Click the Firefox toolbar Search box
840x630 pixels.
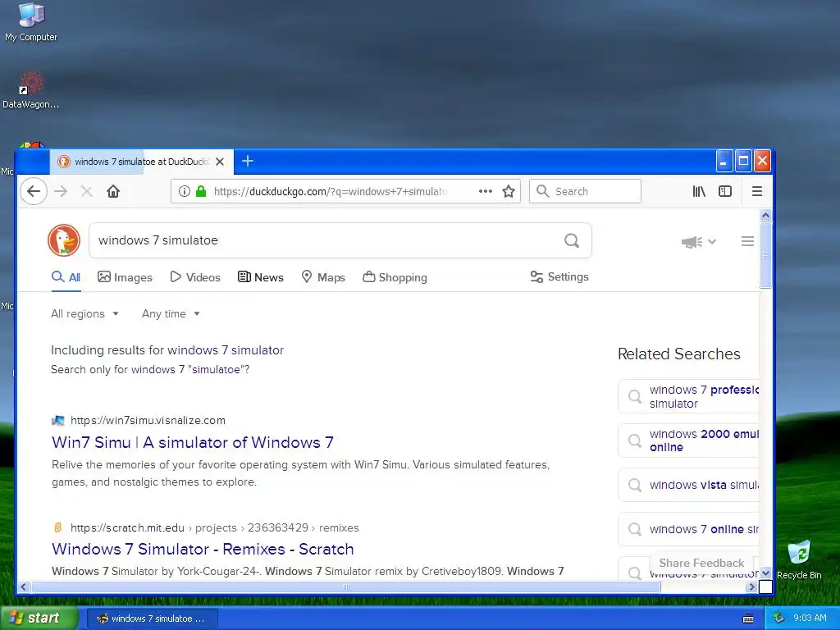pos(585,191)
